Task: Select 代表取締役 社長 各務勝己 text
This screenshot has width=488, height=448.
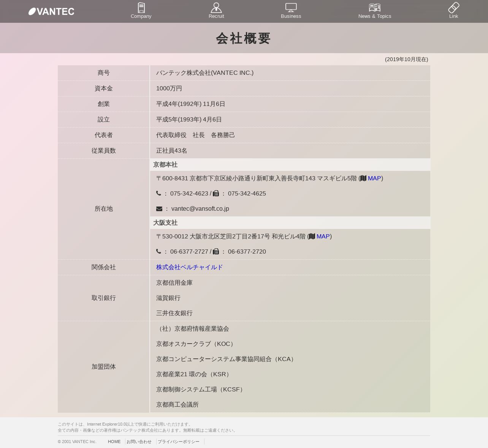Action: (196, 135)
